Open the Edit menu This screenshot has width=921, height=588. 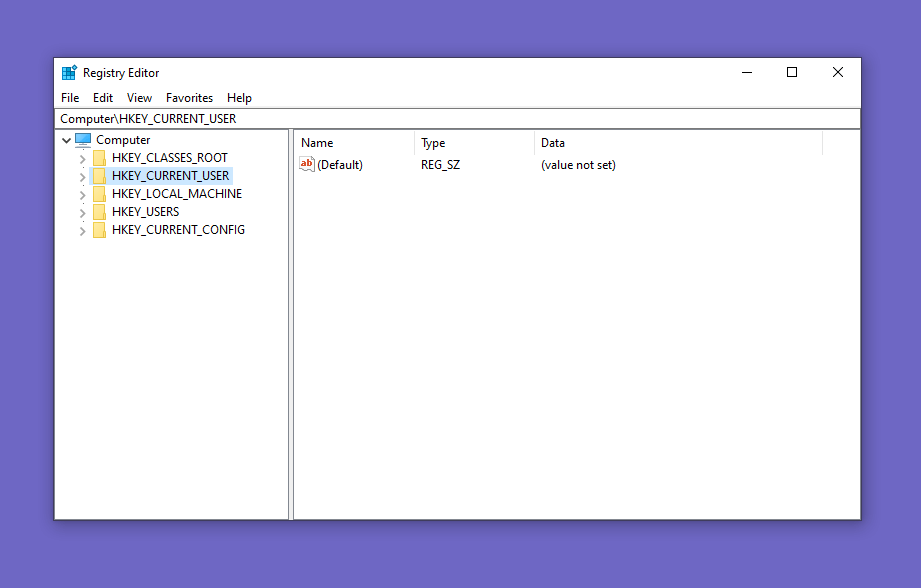[x=103, y=98]
